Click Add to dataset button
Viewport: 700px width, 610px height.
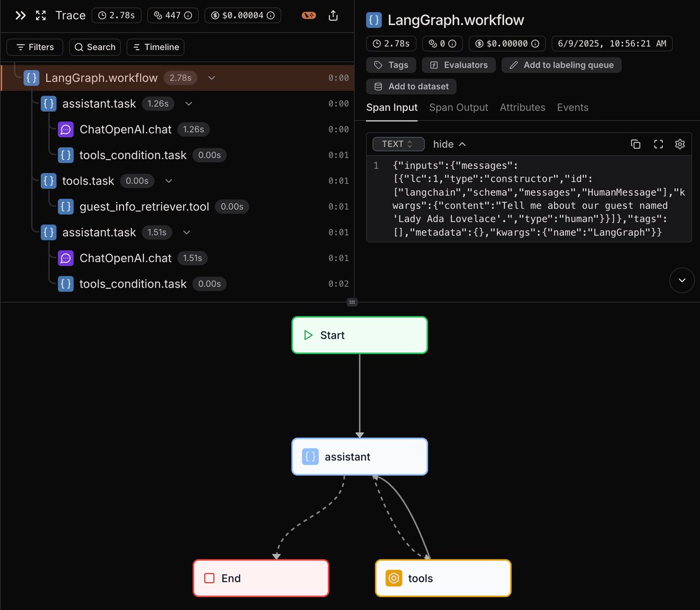pos(411,86)
